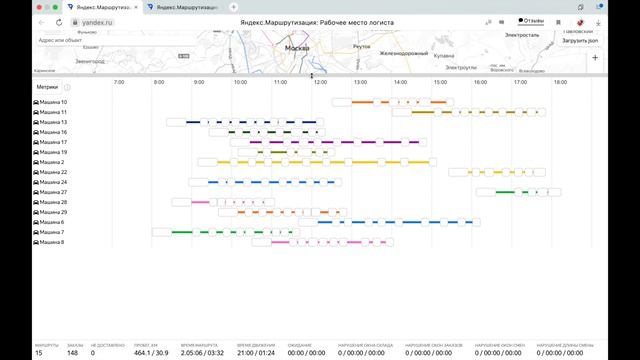The width and height of the screenshot is (640, 360).
Task: Click the first green segment of Машина 27
Action: click(x=505, y=192)
